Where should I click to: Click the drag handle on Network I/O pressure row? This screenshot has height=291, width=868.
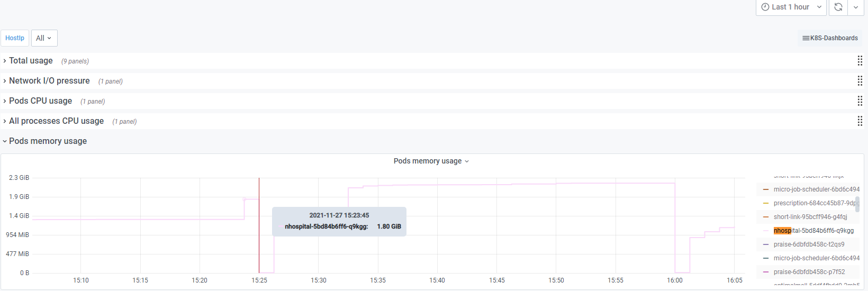click(x=860, y=81)
